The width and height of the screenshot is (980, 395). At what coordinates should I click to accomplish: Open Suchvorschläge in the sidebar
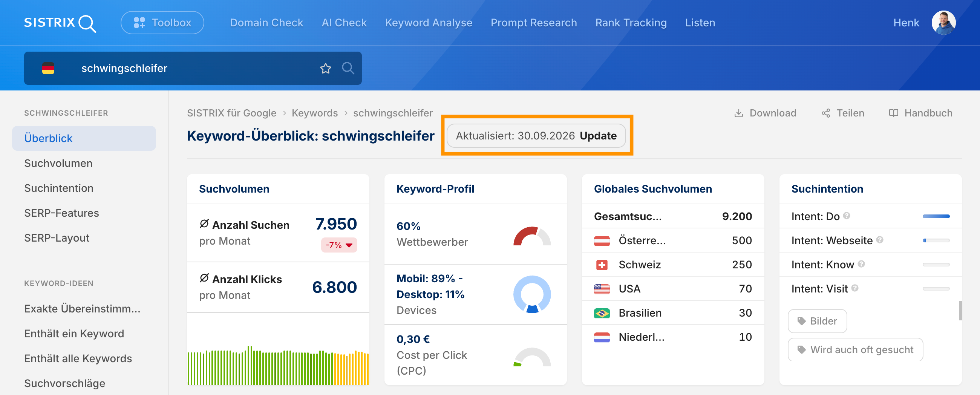tap(65, 384)
